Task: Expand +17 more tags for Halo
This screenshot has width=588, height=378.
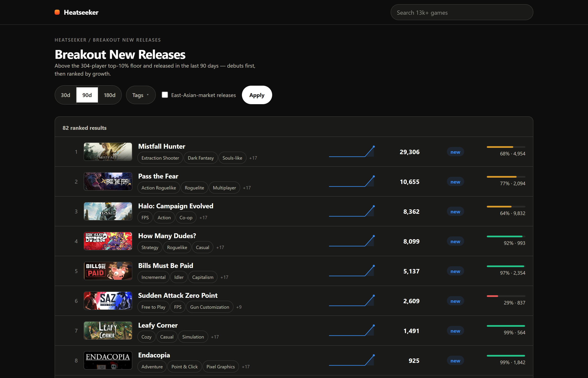Action: tap(203, 218)
